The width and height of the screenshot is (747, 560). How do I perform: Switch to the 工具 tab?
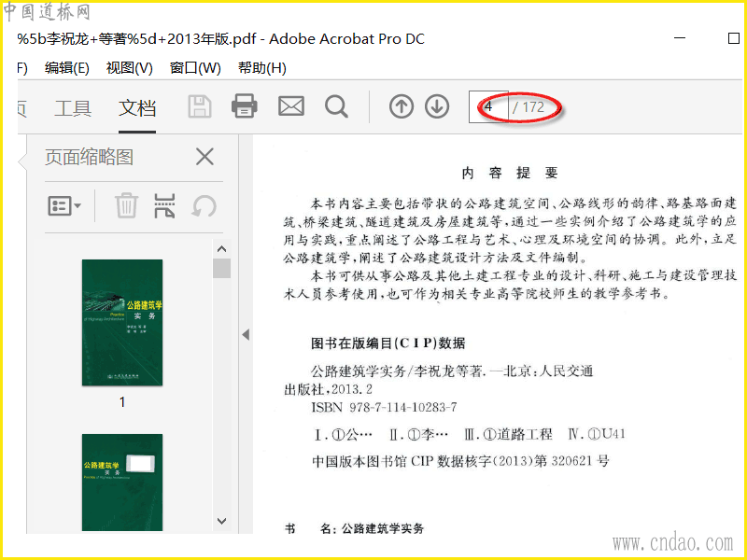coord(73,108)
